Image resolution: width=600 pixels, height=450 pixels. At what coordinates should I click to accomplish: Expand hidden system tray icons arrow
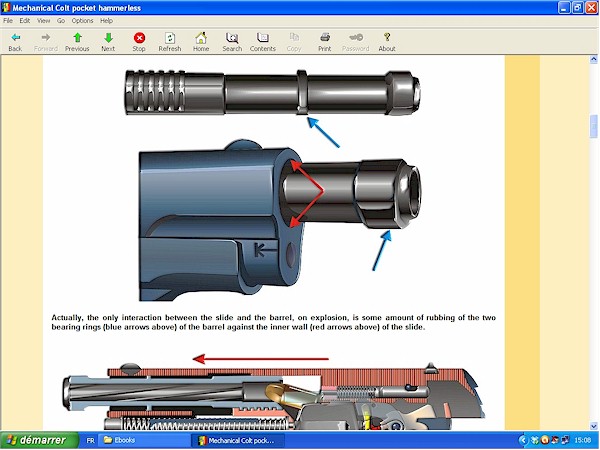coord(523,440)
